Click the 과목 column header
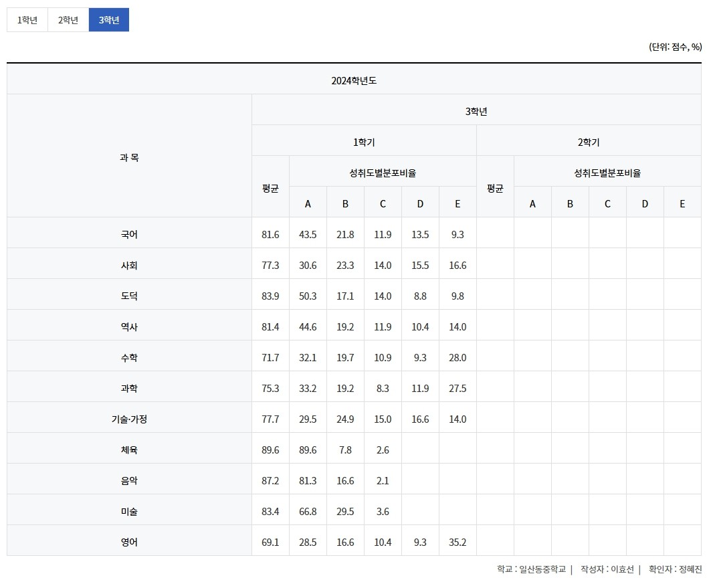Viewport: 713px width, 588px height. [x=129, y=157]
